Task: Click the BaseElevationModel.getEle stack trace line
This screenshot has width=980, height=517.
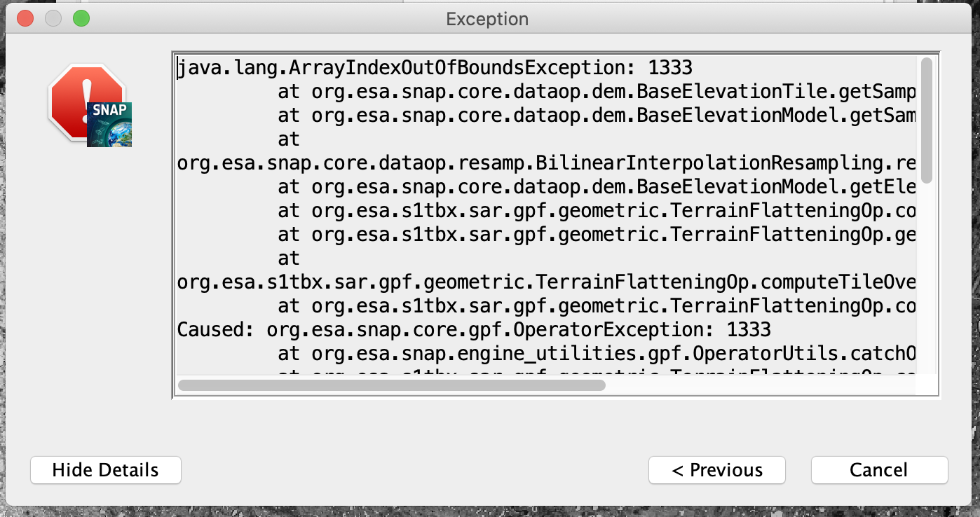Action: click(x=596, y=187)
